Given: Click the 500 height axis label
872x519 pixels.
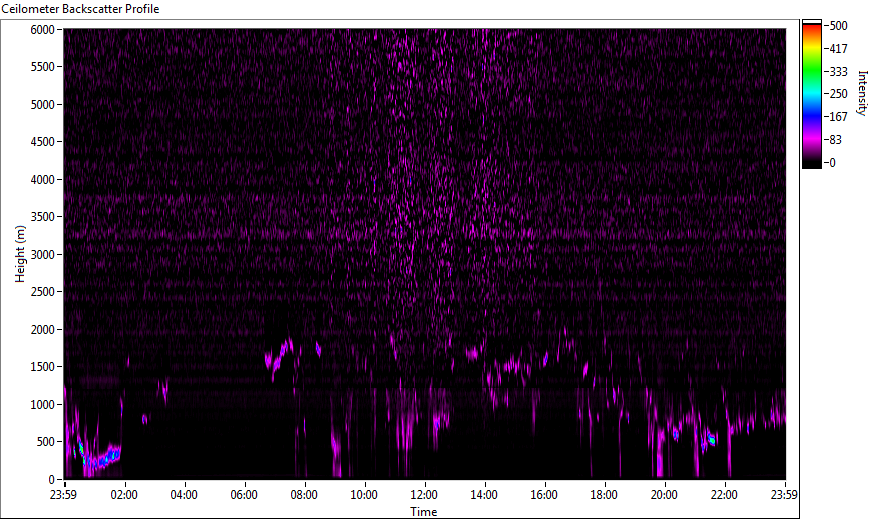Looking at the screenshot, I should pos(46,442).
